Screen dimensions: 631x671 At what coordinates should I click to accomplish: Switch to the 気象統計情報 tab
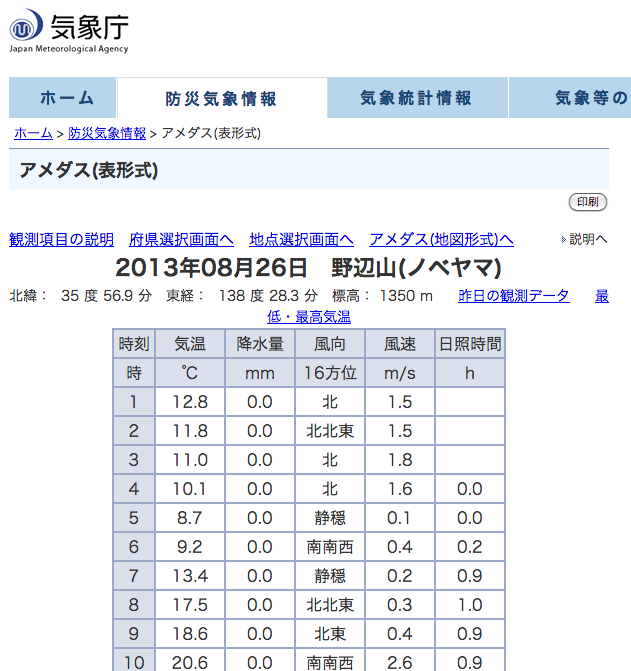pos(417,98)
